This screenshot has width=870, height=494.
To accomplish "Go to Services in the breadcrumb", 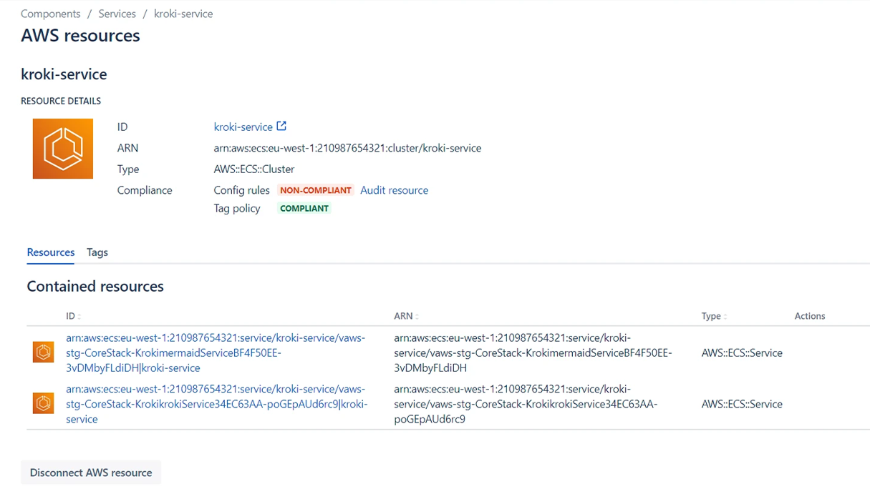I will (117, 14).
